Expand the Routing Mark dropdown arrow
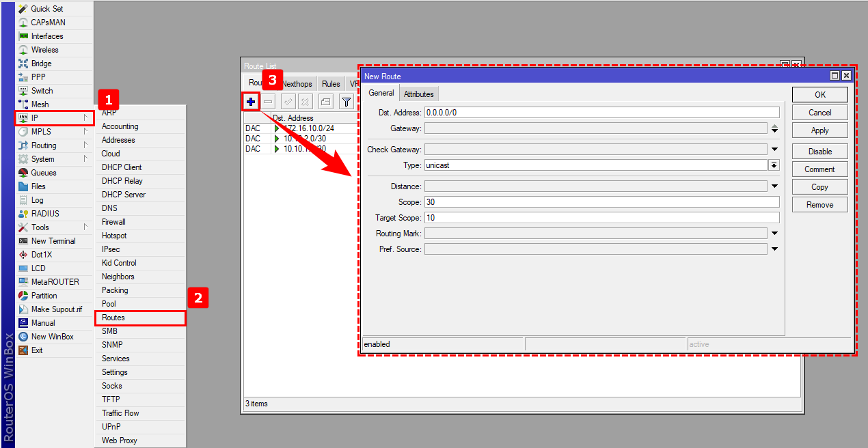 (x=774, y=234)
